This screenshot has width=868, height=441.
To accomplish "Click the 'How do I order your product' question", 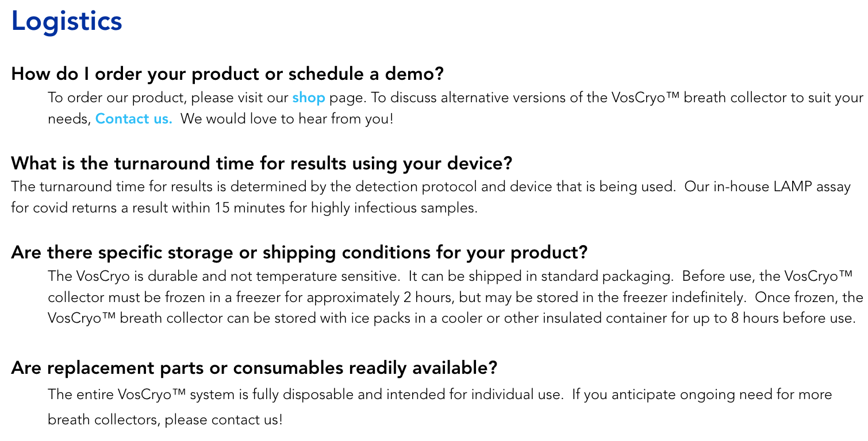I will tap(228, 74).
